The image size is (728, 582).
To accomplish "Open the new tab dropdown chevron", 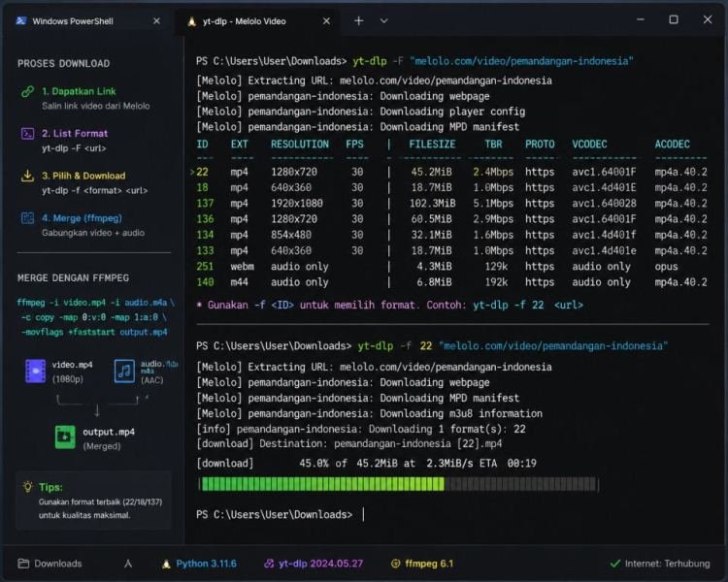I will coord(384,21).
